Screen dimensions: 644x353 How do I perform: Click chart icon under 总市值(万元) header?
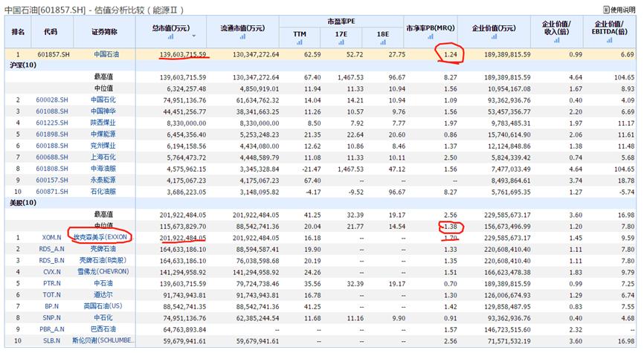[170, 36]
